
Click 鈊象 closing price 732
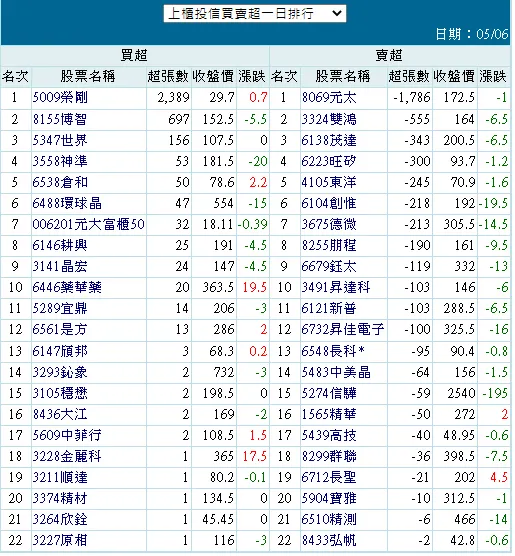(x=223, y=372)
